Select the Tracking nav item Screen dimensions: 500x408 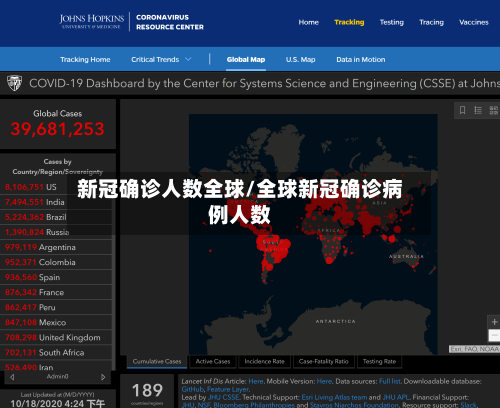[349, 22]
